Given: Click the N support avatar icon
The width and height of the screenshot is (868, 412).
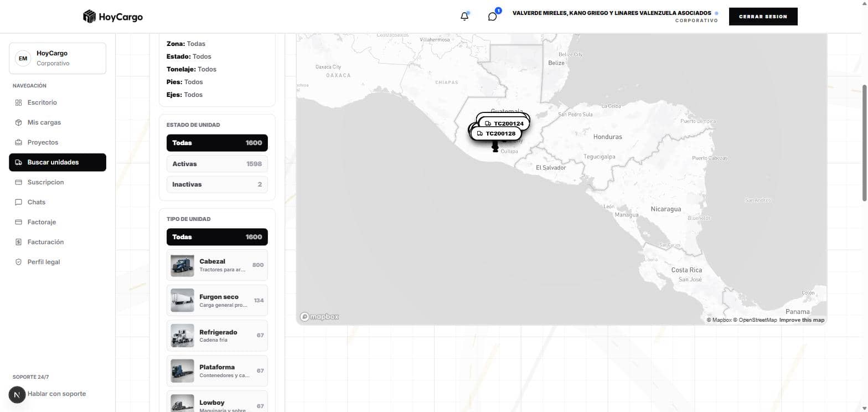Looking at the screenshot, I should (17, 395).
